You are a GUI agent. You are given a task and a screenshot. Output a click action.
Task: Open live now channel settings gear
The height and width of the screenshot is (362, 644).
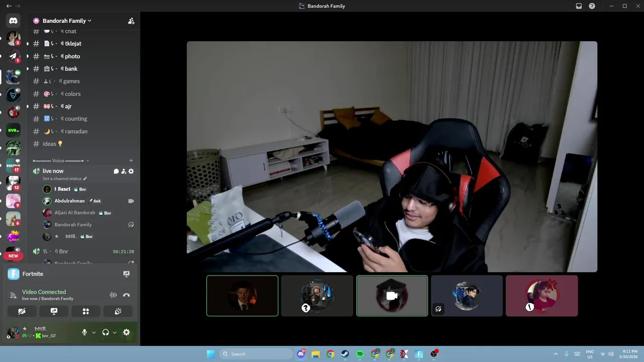pyautogui.click(x=131, y=171)
